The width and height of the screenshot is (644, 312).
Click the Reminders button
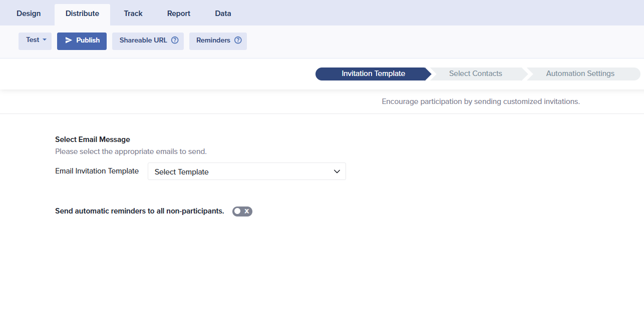213,40
